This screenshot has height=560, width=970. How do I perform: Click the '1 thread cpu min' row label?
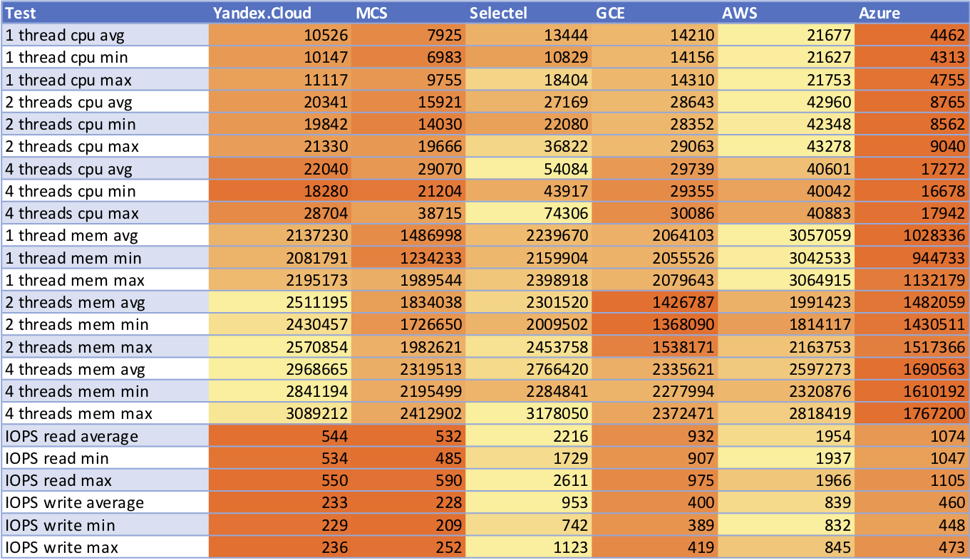105,57
